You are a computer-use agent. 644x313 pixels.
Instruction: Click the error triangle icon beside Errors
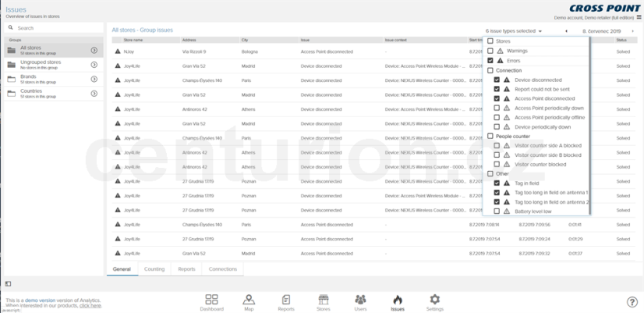point(500,60)
